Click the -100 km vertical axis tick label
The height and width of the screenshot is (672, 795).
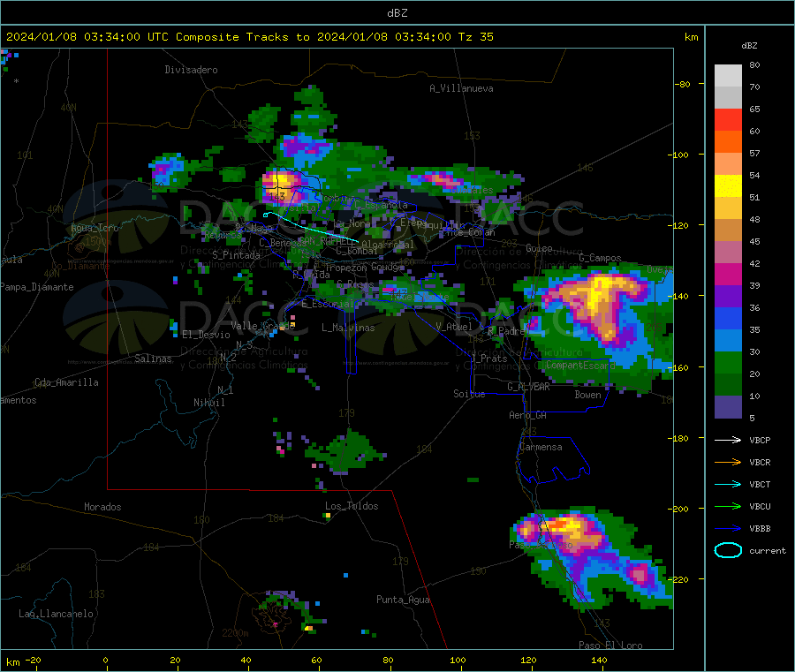point(678,155)
